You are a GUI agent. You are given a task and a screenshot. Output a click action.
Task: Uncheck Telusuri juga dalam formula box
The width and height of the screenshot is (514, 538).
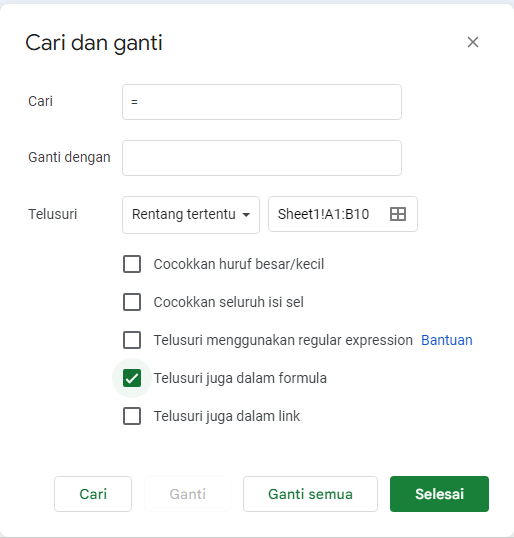[x=132, y=378]
